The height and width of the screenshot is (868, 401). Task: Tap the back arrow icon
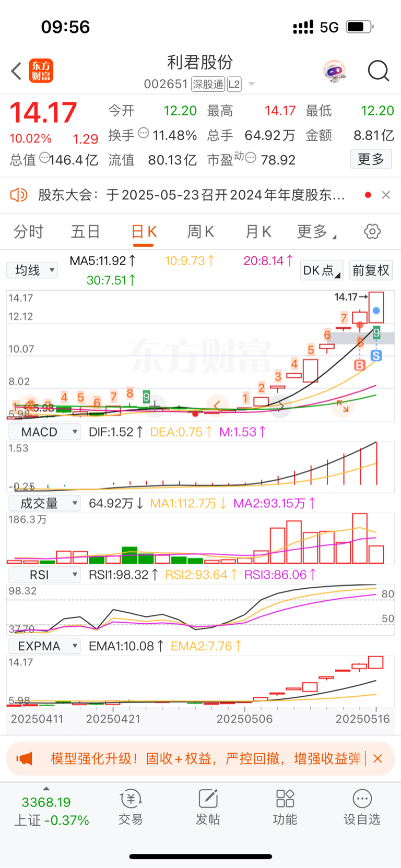pyautogui.click(x=16, y=71)
